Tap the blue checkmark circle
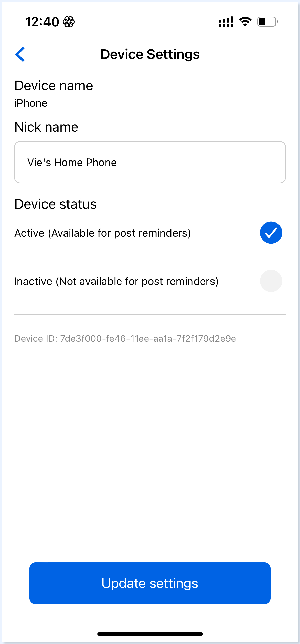 click(271, 233)
